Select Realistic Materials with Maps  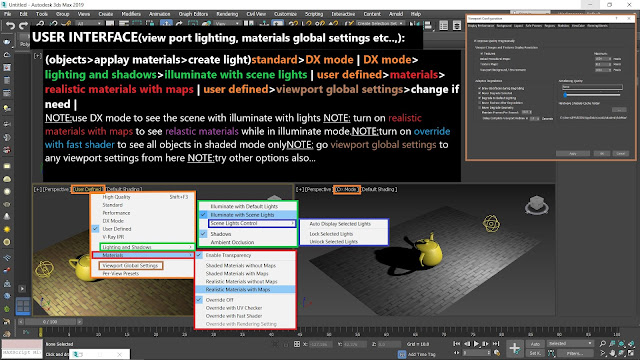click(x=245, y=289)
